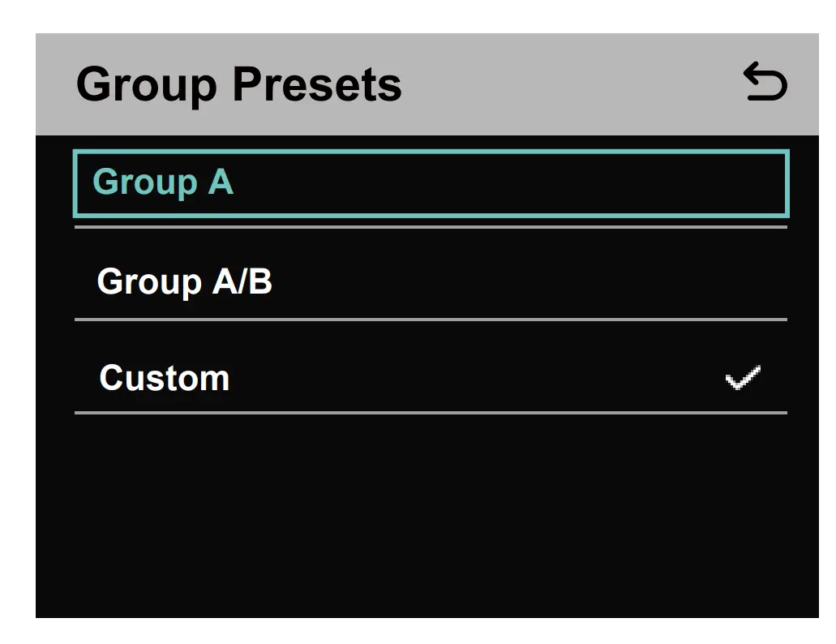Click the back arrow icon

[764, 84]
